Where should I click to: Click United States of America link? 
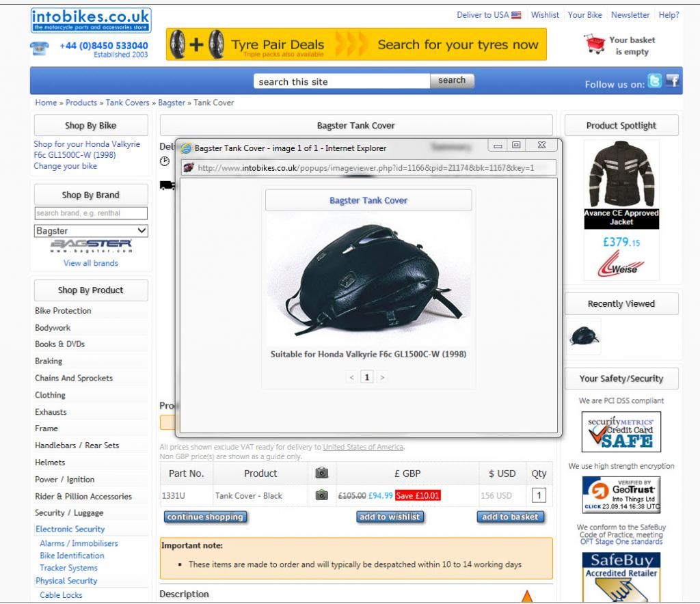(363, 447)
